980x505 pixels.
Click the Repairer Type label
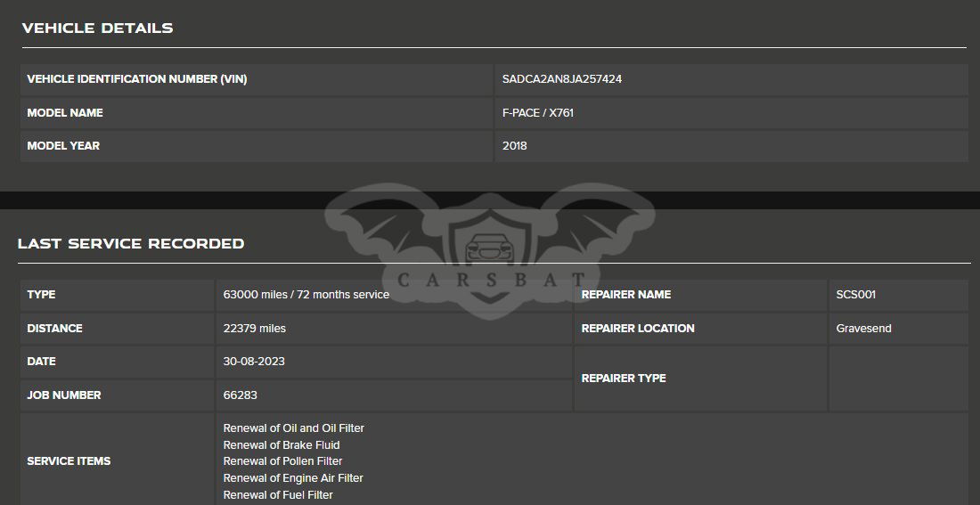624,379
